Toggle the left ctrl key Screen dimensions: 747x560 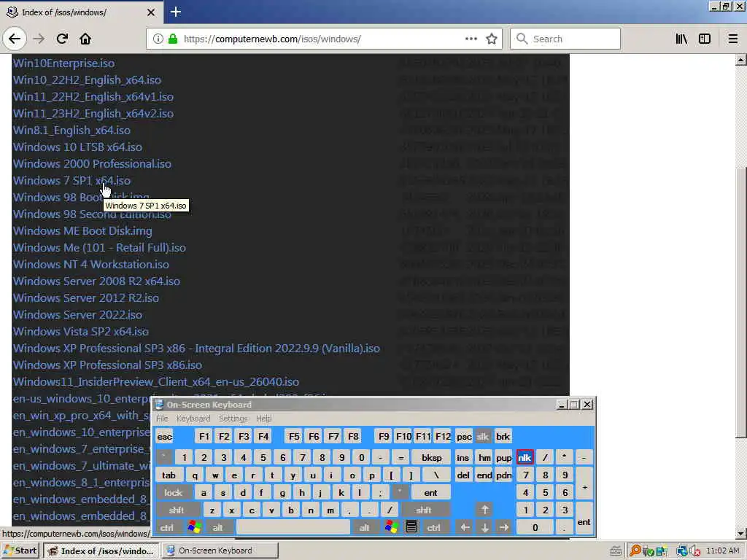pos(167,527)
